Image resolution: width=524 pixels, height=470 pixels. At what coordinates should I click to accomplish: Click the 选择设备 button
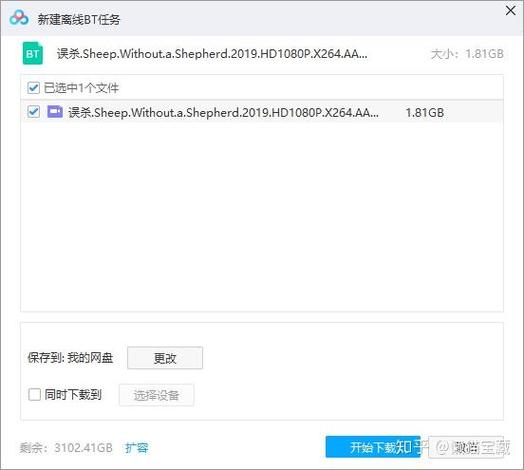tap(156, 395)
